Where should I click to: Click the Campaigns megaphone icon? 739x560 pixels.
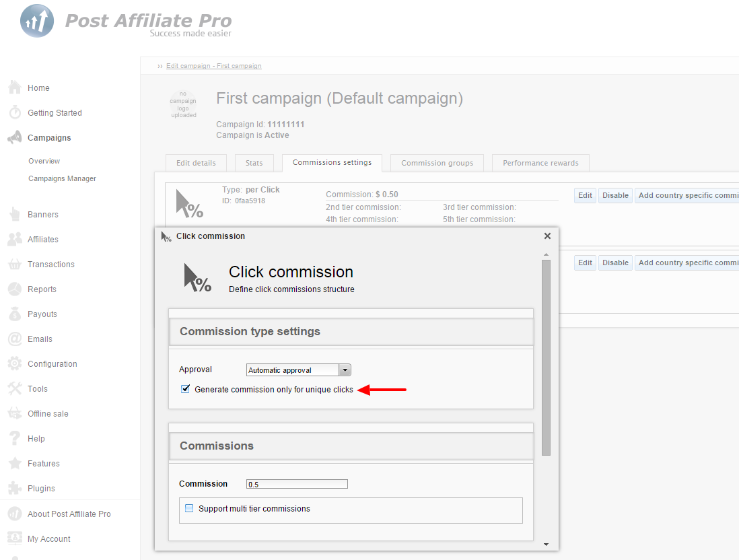(15, 137)
